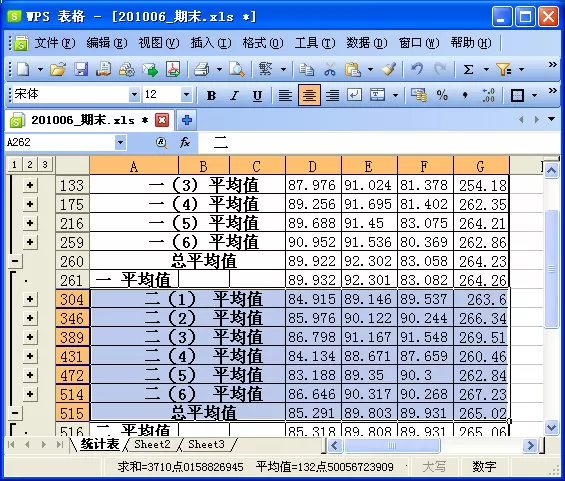Open a file with the folder icon
The height and width of the screenshot is (481, 565).
pos(58,69)
